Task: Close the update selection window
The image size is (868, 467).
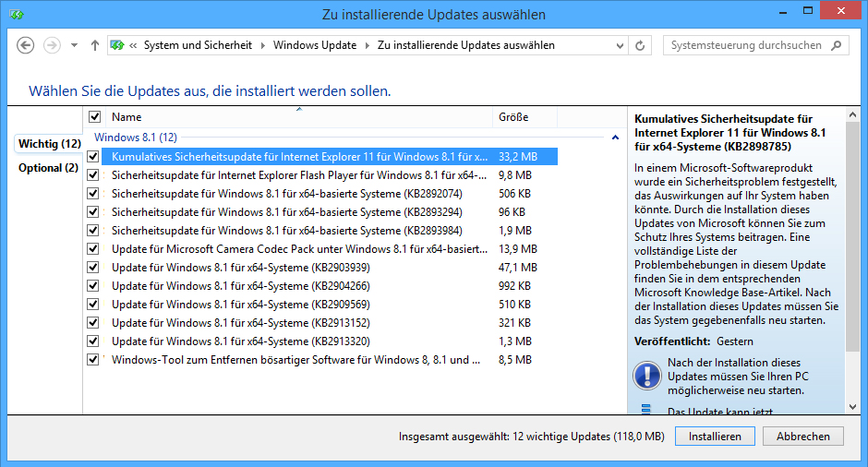Action: pyautogui.click(x=840, y=10)
